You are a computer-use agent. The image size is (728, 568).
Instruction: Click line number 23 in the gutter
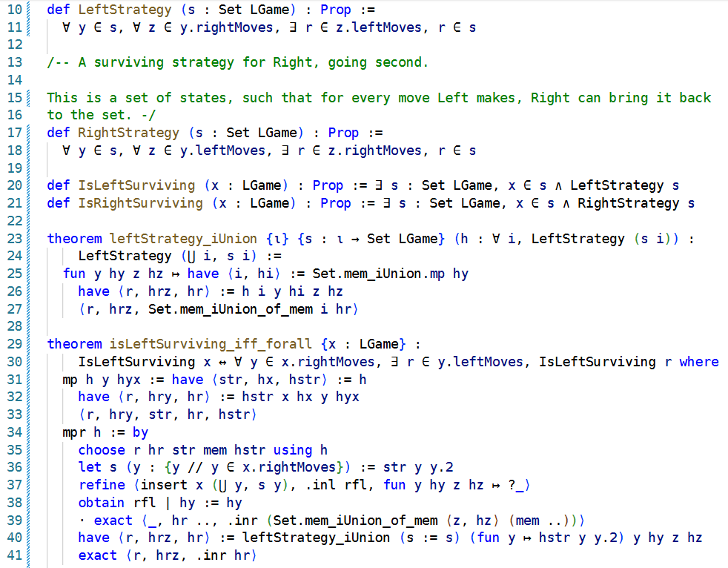(15, 238)
